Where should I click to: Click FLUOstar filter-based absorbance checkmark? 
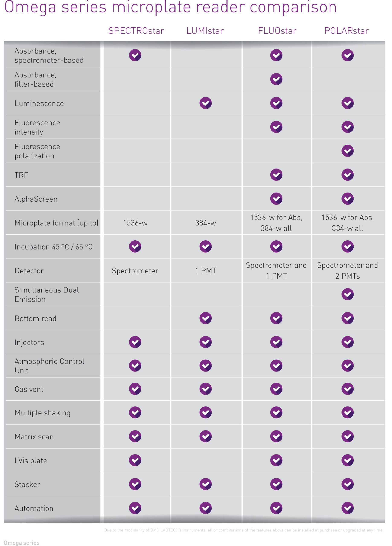click(x=276, y=79)
